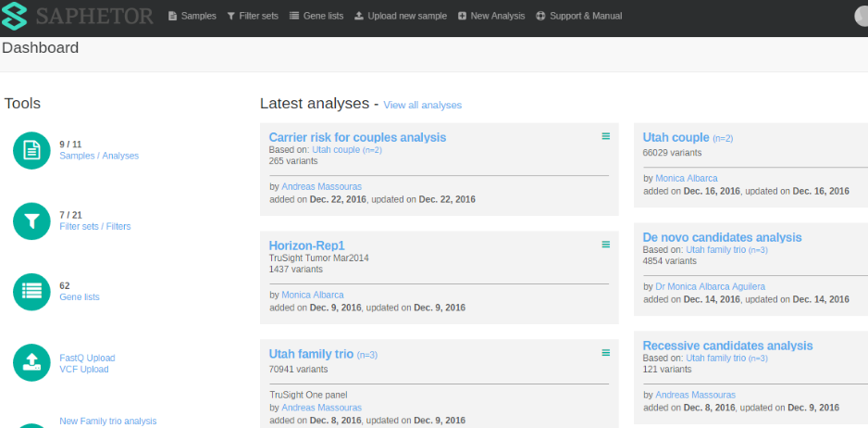Open Utah couple link in Carrier risk card
868x428 pixels.
346,150
